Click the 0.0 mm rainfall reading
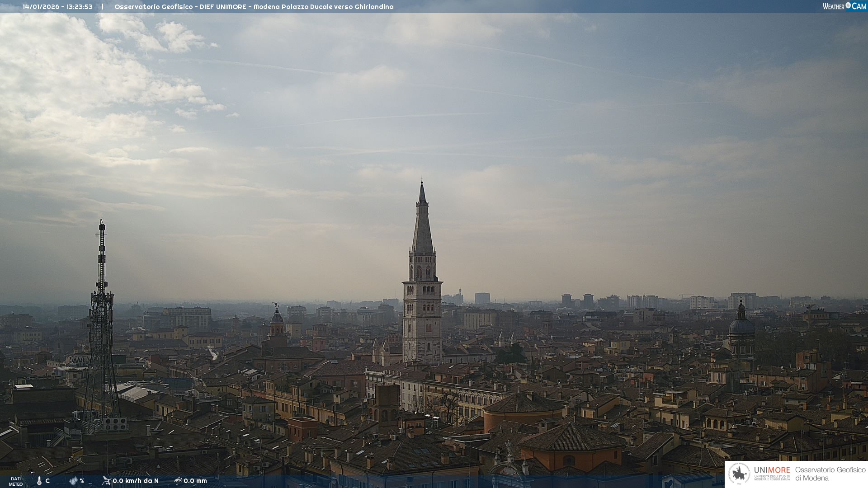Screen dimensions: 868x488 coord(195,481)
